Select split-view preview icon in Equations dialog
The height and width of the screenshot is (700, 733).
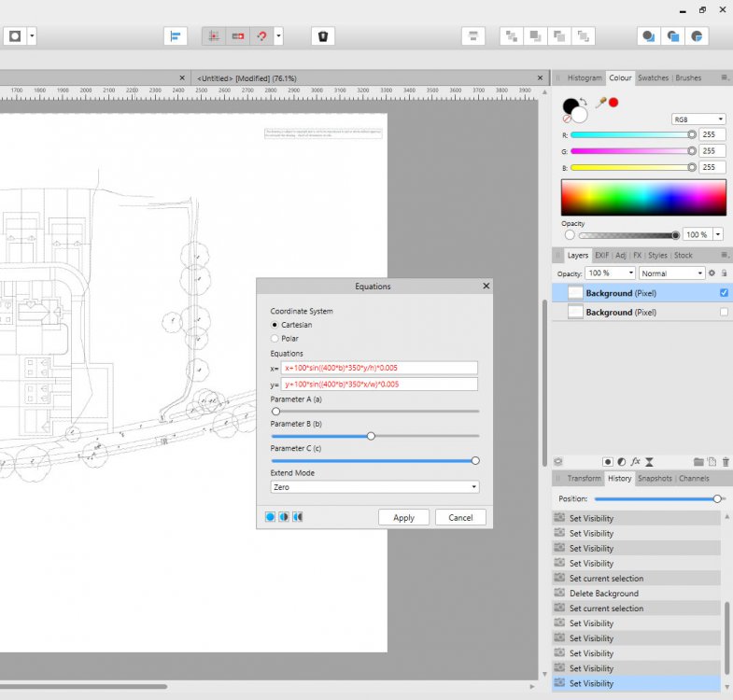click(x=284, y=516)
